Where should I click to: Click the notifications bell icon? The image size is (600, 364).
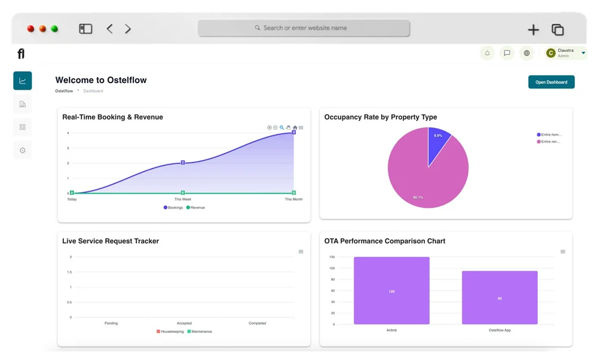click(487, 53)
